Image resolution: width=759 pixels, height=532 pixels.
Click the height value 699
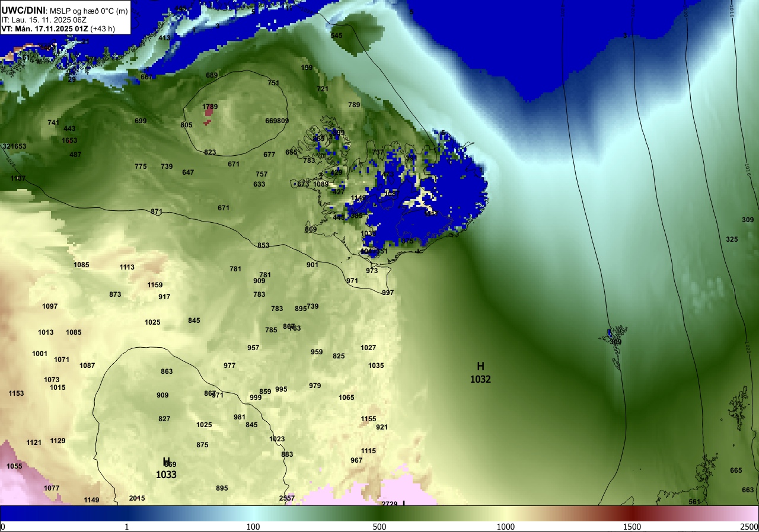pyautogui.click(x=141, y=121)
